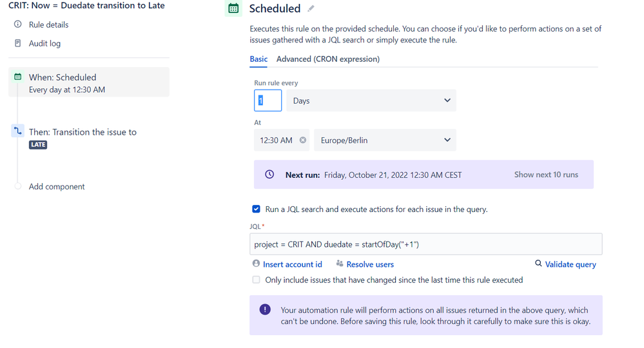Click the LATE status lozenge
This screenshot has height=348, width=644.
click(x=38, y=144)
